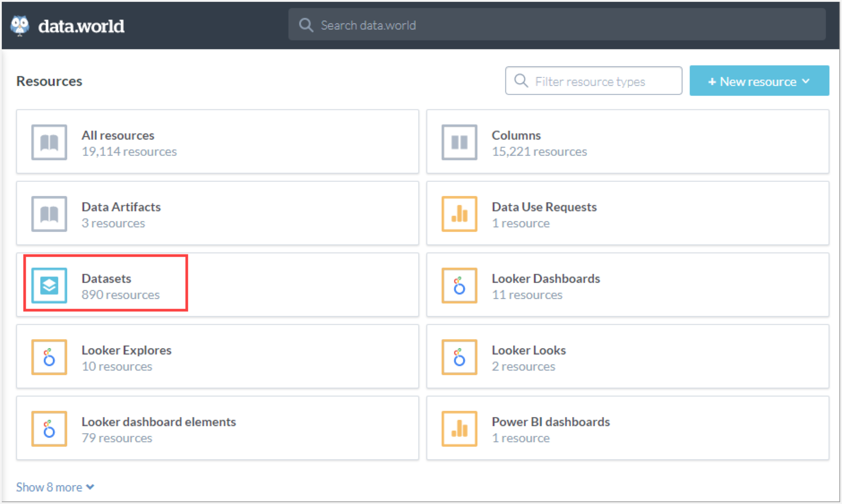Open the Looker Dashboards title
Screen dimensions: 842x504
point(546,279)
